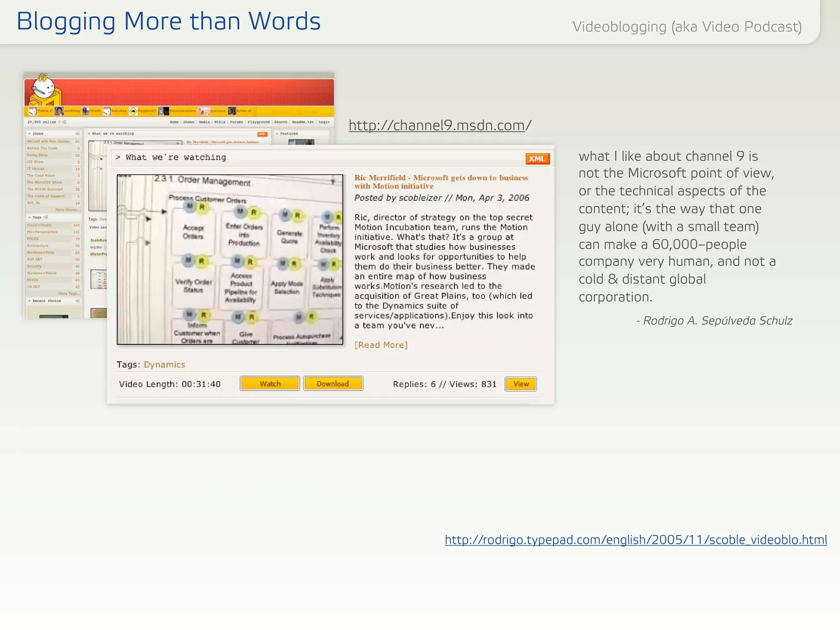The height and width of the screenshot is (630, 840).
Task: Visit the channel9.msdn.com link
Action: (x=440, y=125)
